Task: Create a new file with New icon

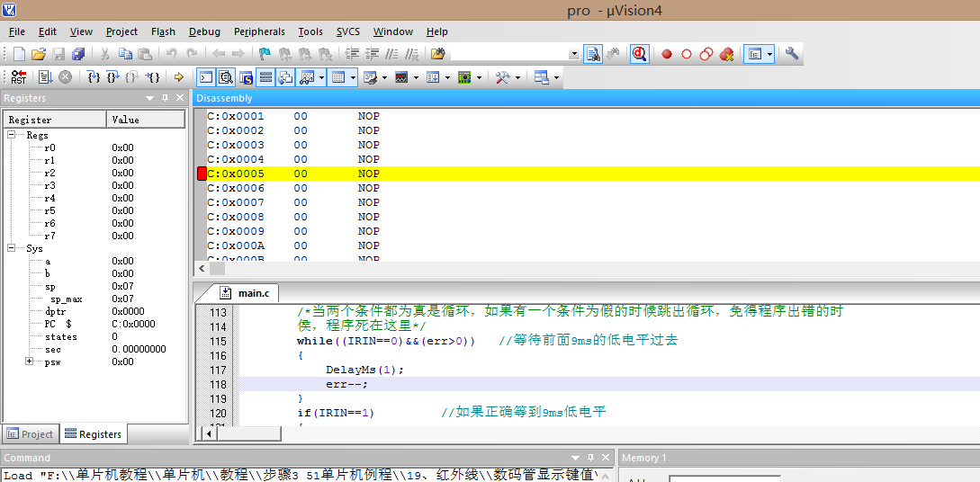Action: pyautogui.click(x=19, y=54)
